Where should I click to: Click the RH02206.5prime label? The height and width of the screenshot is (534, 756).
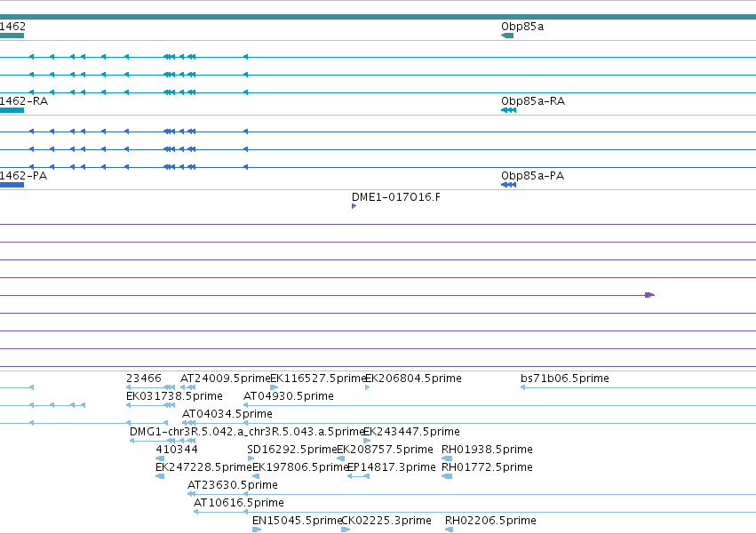(x=490, y=521)
